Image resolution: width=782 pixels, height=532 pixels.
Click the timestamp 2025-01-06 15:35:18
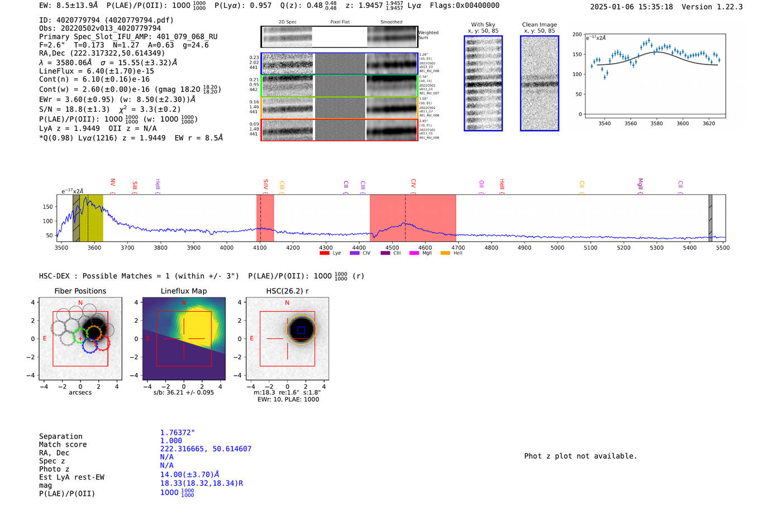(x=631, y=7)
